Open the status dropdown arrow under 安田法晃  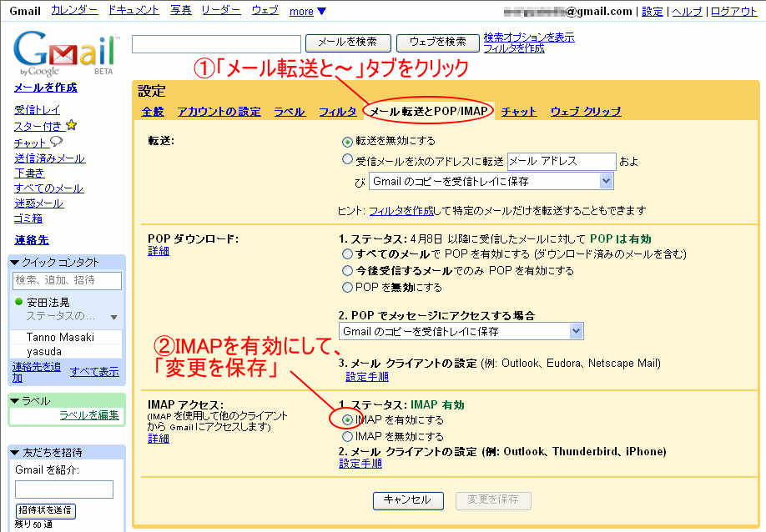coord(113,317)
